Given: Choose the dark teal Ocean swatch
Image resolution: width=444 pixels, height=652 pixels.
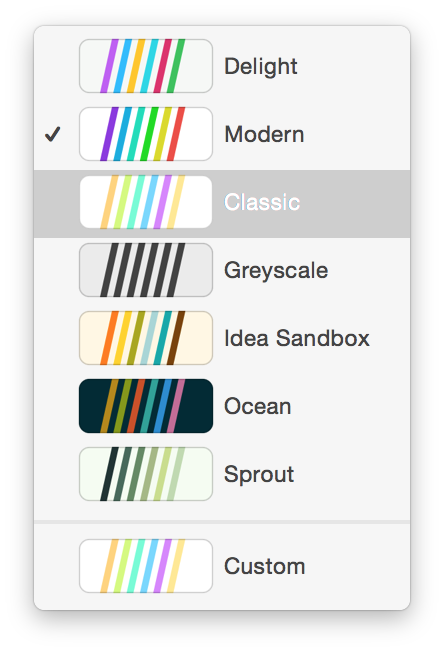Looking at the screenshot, I should pos(146,406).
